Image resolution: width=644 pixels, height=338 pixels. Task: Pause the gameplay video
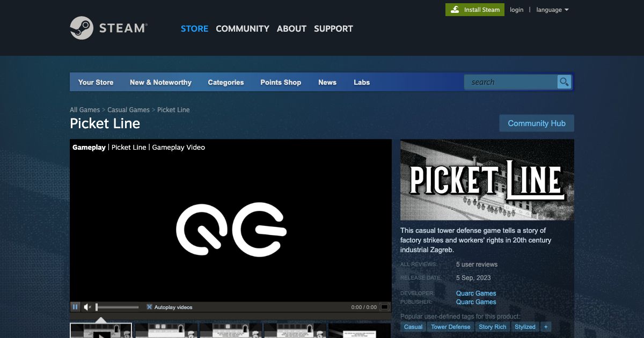point(75,307)
